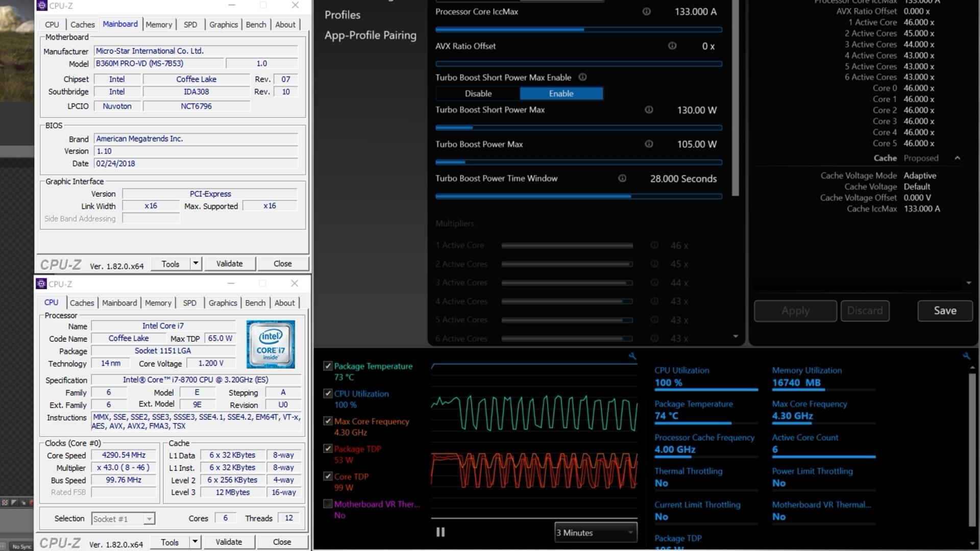Image resolution: width=980 pixels, height=551 pixels.
Task: Open About tab in upper CPU-Z window
Action: [x=285, y=24]
